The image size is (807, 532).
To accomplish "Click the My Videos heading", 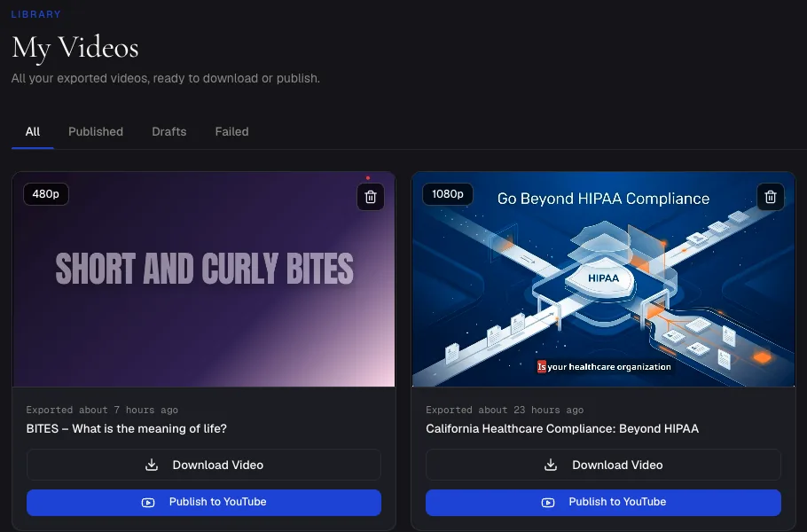I will pos(75,48).
